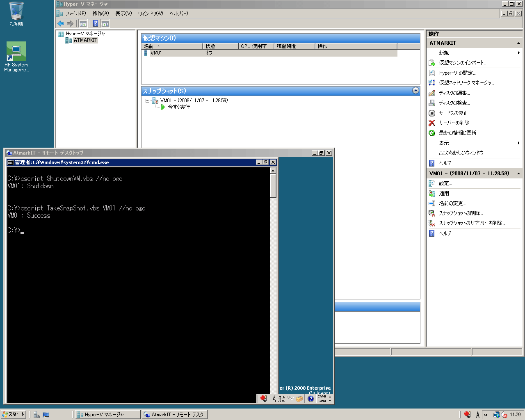Click the network tray icon in taskbar
The image size is (525, 420).
tap(496, 415)
